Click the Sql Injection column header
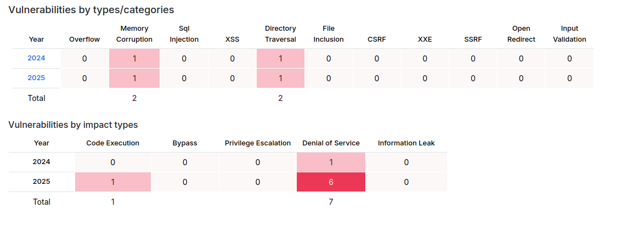Viewport: 644px width, 242px height. coord(184,34)
